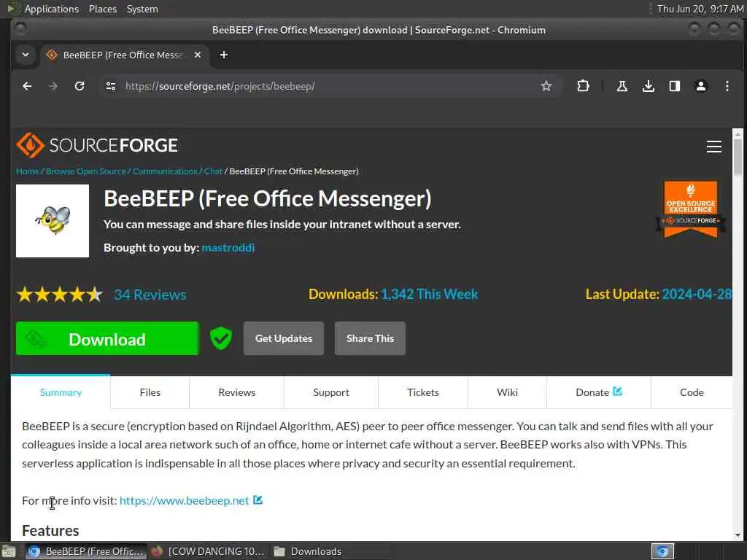Click the BeeBEEP bee project icon
This screenshot has height=560, width=747.
[x=53, y=221]
